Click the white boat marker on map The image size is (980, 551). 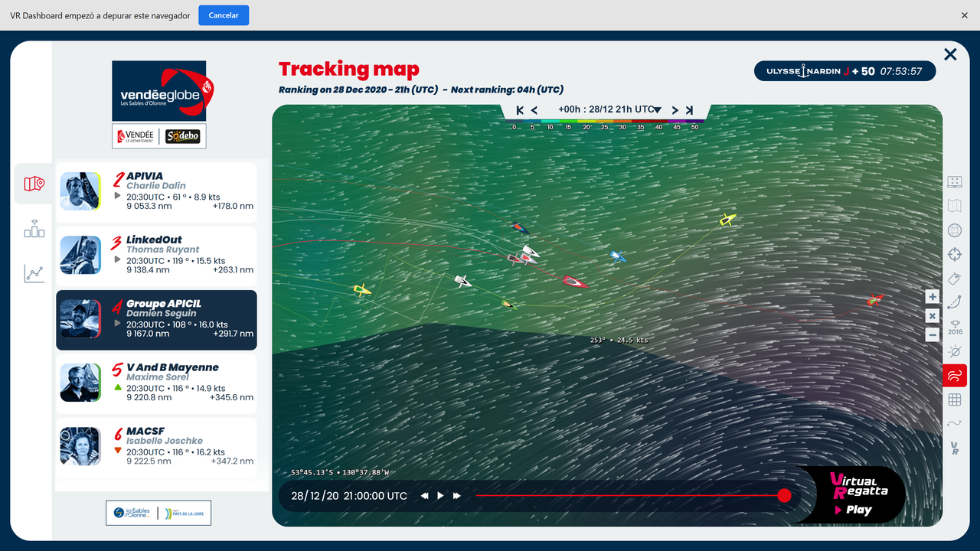tap(462, 282)
